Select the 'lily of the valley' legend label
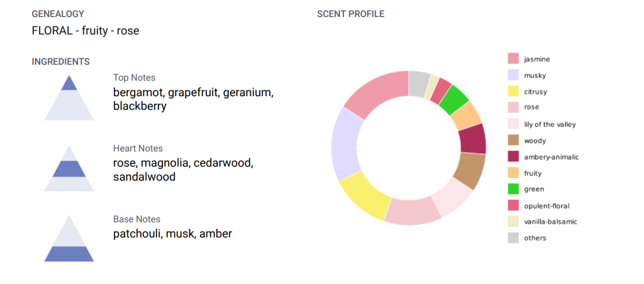The height and width of the screenshot is (284, 644). [550, 124]
